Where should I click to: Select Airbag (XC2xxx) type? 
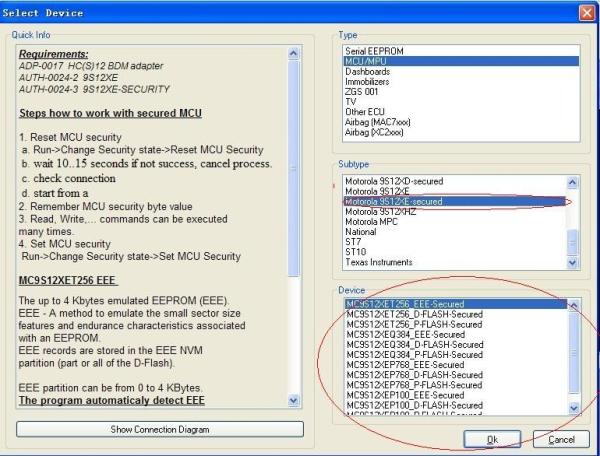point(461,132)
